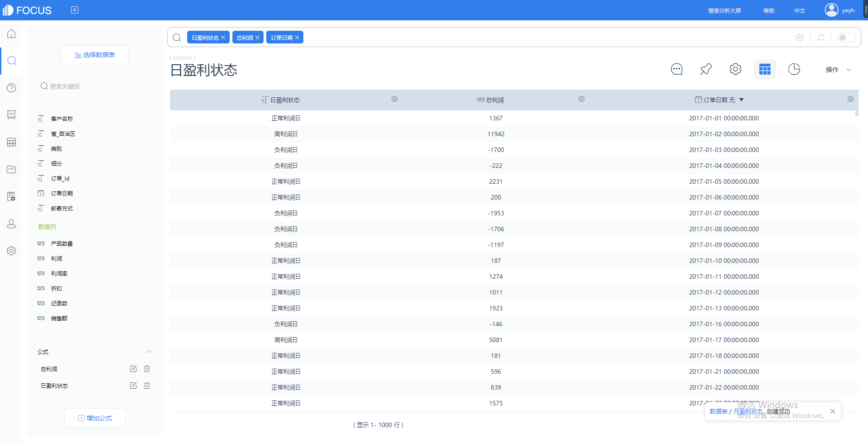This screenshot has width=868, height=443.
Task: Open yeyh user account menu
Action: pos(840,10)
